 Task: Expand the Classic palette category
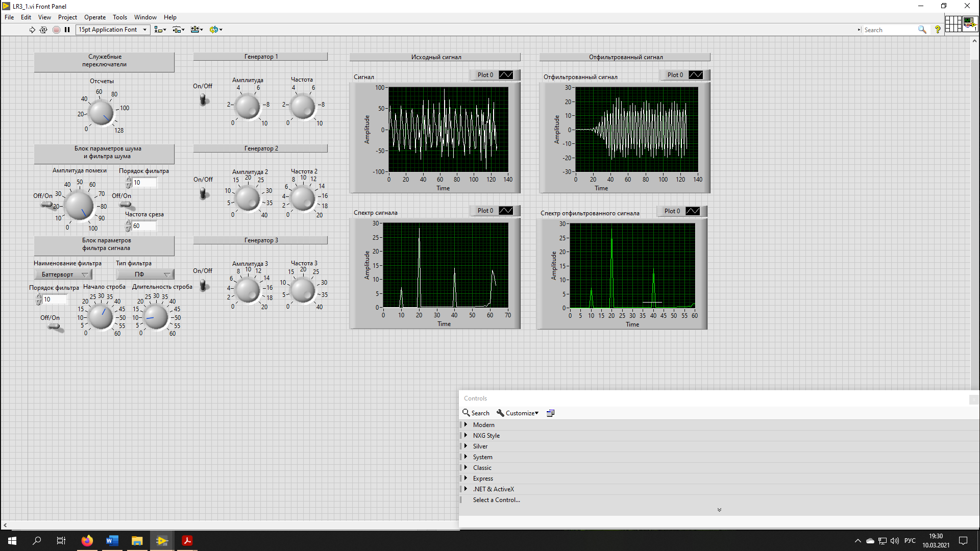[465, 467]
